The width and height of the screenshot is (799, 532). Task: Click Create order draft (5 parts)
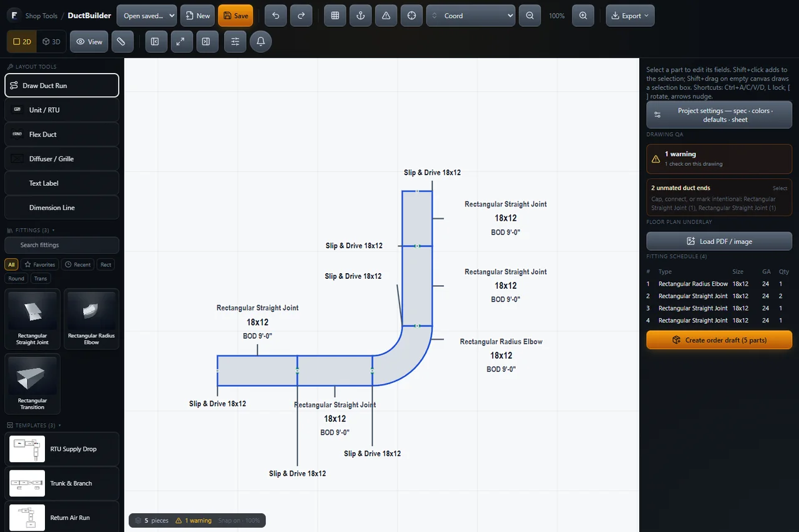[719, 340]
